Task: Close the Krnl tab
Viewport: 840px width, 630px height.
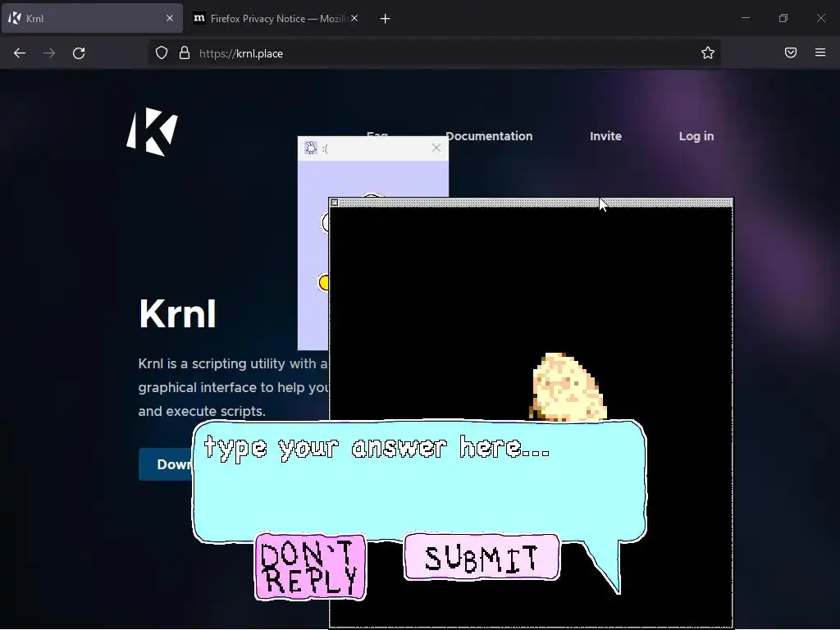Action: [170, 18]
